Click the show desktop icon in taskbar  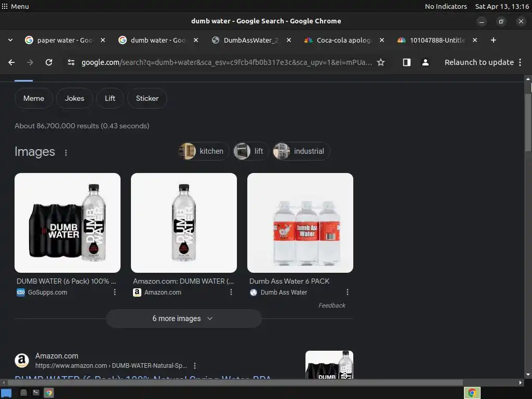pos(6,393)
